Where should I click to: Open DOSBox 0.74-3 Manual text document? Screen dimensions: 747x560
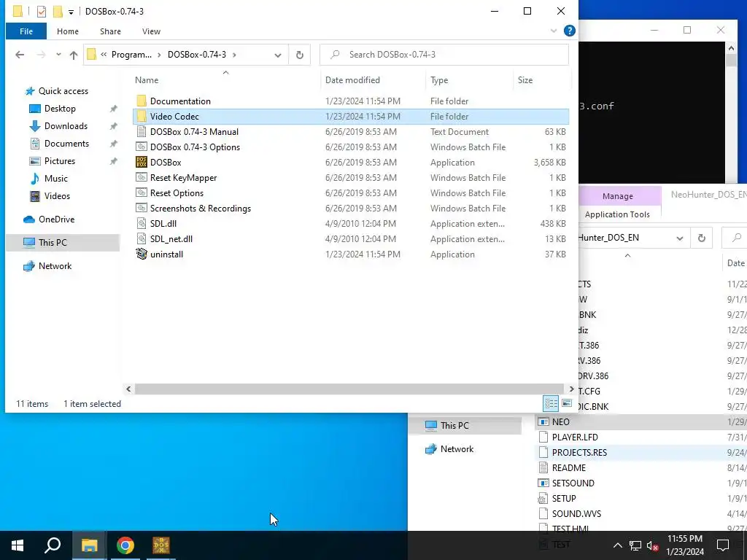[x=194, y=132]
